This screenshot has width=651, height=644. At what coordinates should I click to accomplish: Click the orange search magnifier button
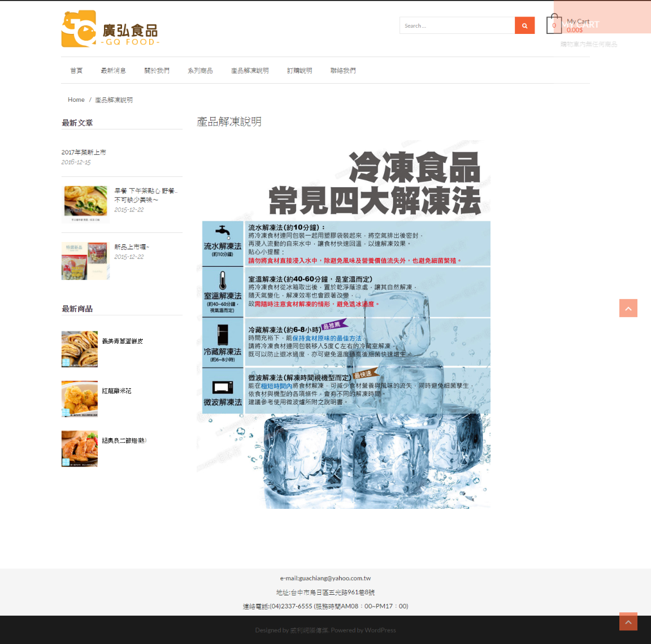(x=524, y=25)
